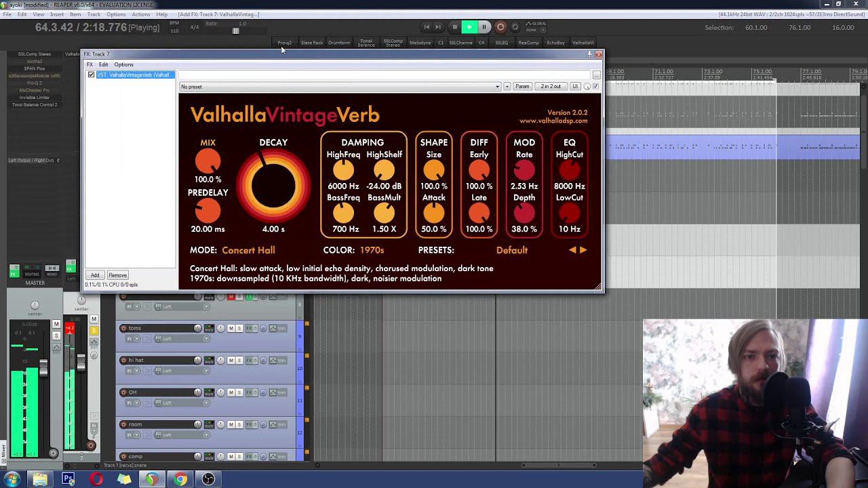Viewport: 868px width, 488px height.
Task: Open the routing icon on the OH track
Action: point(209,392)
